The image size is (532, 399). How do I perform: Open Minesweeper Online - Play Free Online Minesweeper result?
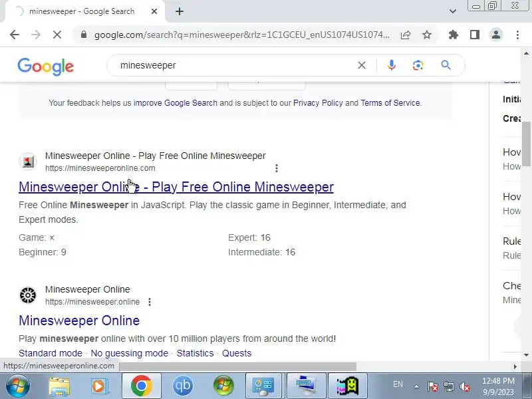[x=176, y=187]
